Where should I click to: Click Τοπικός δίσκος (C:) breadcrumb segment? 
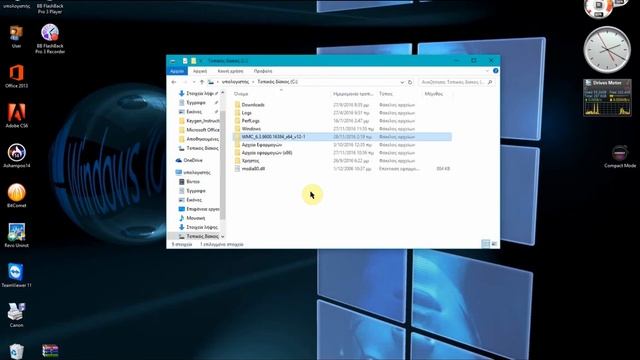[x=277, y=82]
